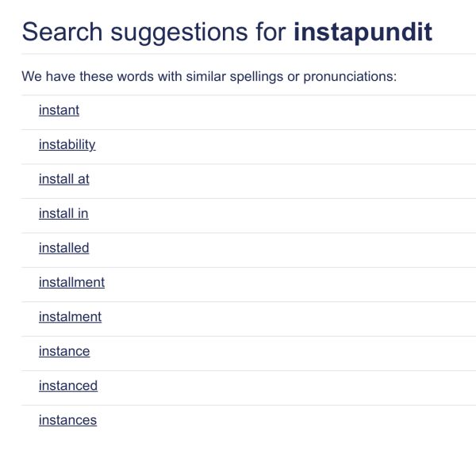
Task: Click the bold 'instapundit' search term
Action: coord(363,32)
